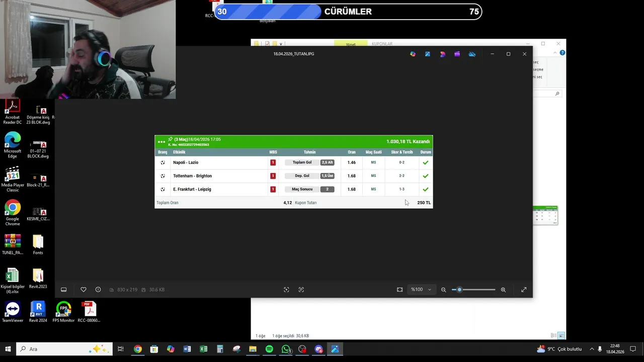Open Revit 2024 desktop shortcut
644x362 pixels.
38,312
